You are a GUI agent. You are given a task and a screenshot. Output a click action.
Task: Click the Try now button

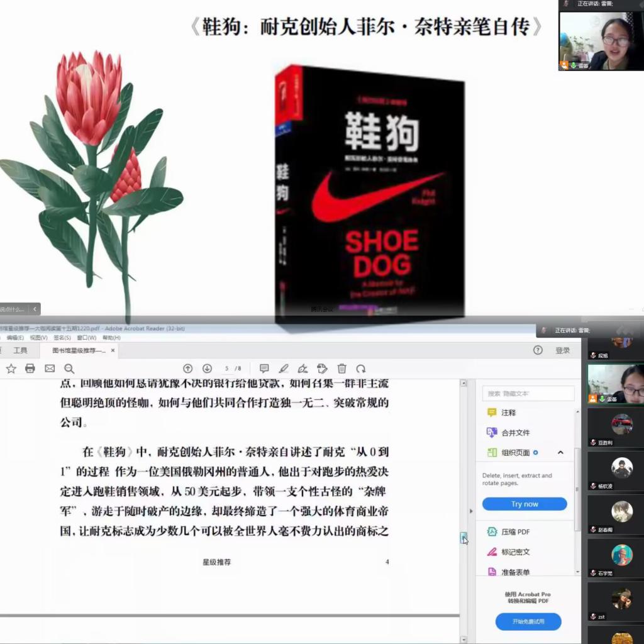(525, 504)
